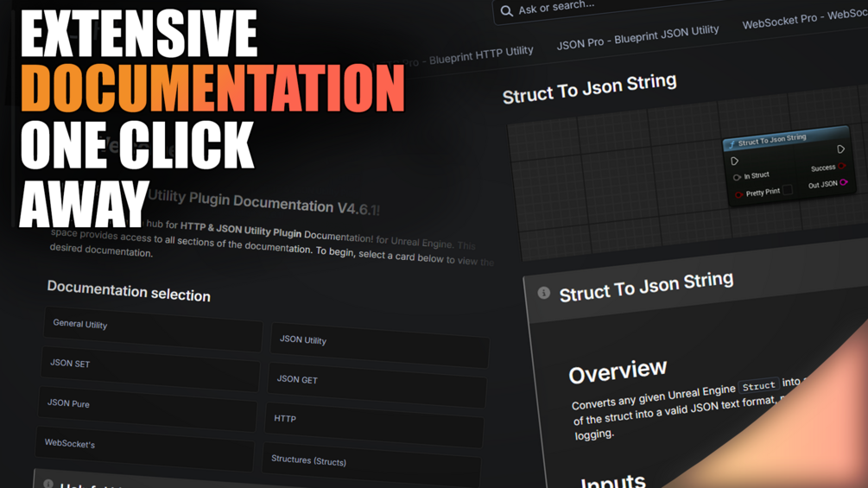The image size is (868, 488).
Task: Click the Out JSON output pin
Action: pyautogui.click(x=844, y=182)
